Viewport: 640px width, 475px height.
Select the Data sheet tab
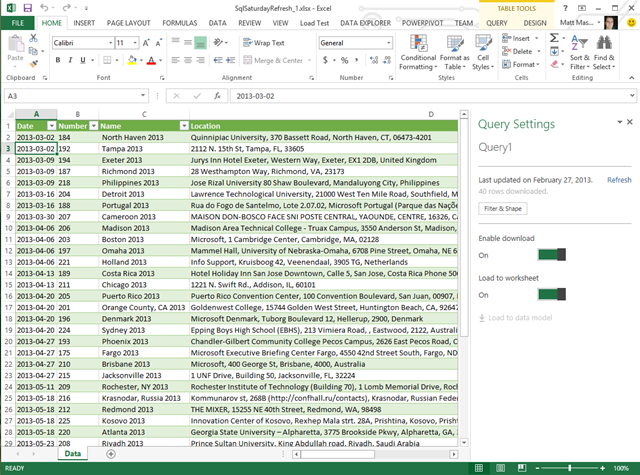click(x=73, y=453)
